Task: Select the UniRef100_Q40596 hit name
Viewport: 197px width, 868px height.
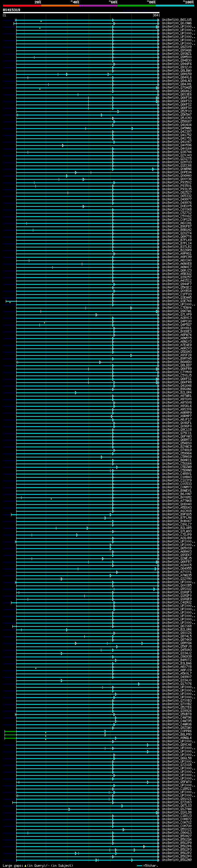Action: [x=177, y=145]
